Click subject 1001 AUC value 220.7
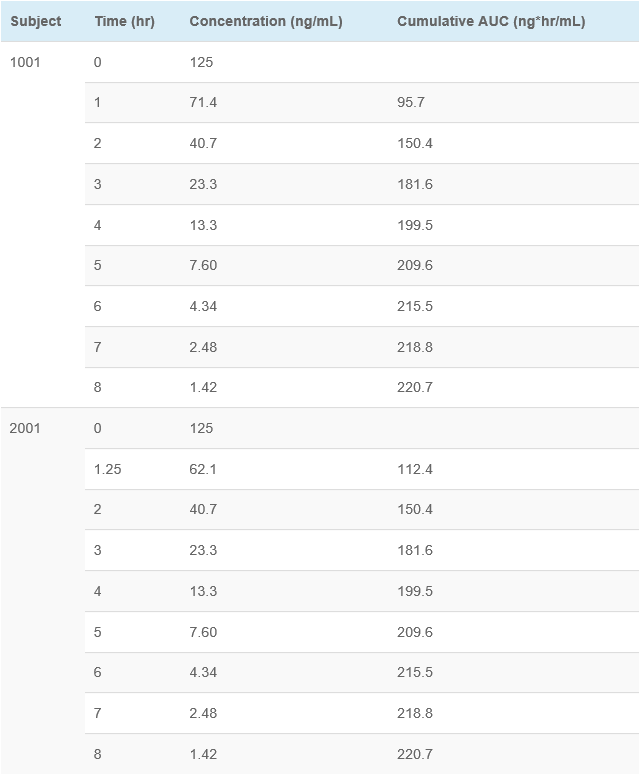The image size is (640, 775). point(415,387)
